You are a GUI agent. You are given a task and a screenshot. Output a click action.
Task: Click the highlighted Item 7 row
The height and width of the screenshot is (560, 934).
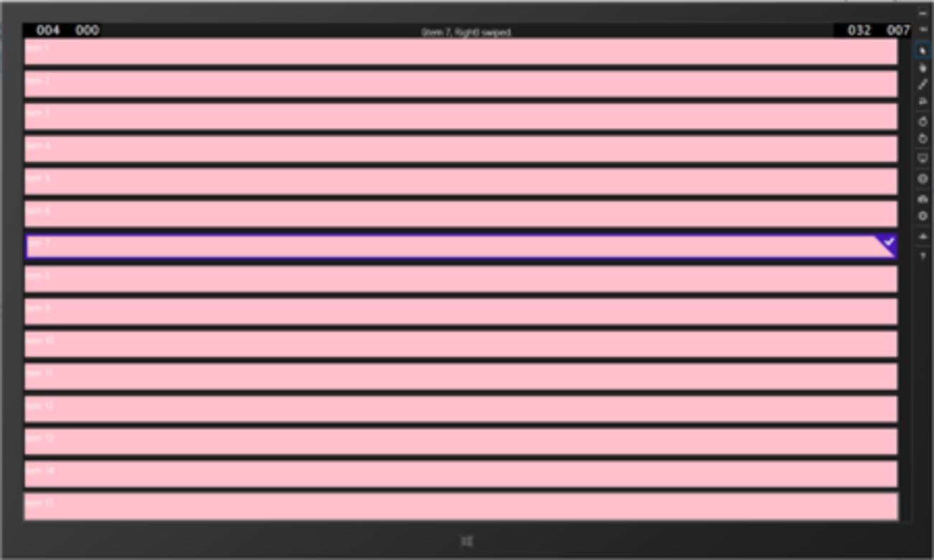461,246
